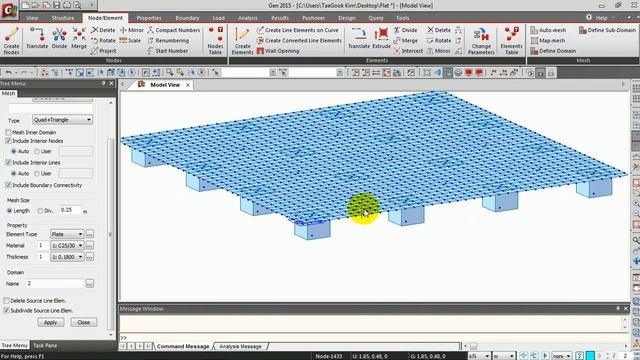Click Compact Numbers tool

pyautogui.click(x=173, y=30)
